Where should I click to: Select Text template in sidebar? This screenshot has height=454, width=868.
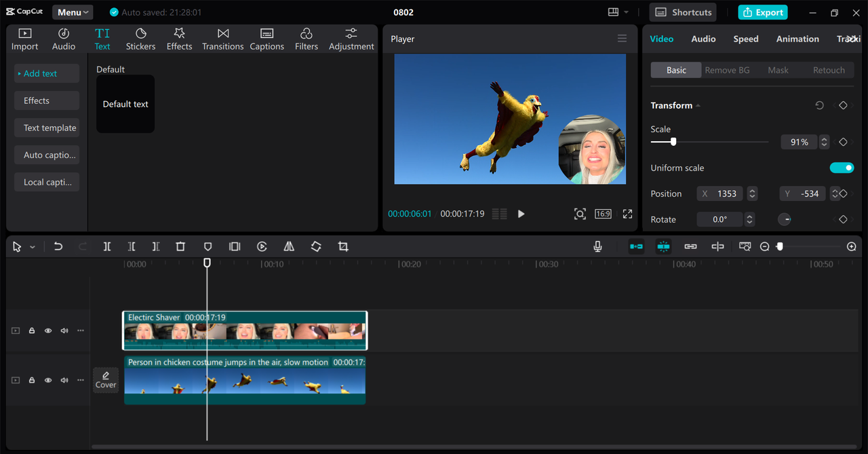coord(47,128)
